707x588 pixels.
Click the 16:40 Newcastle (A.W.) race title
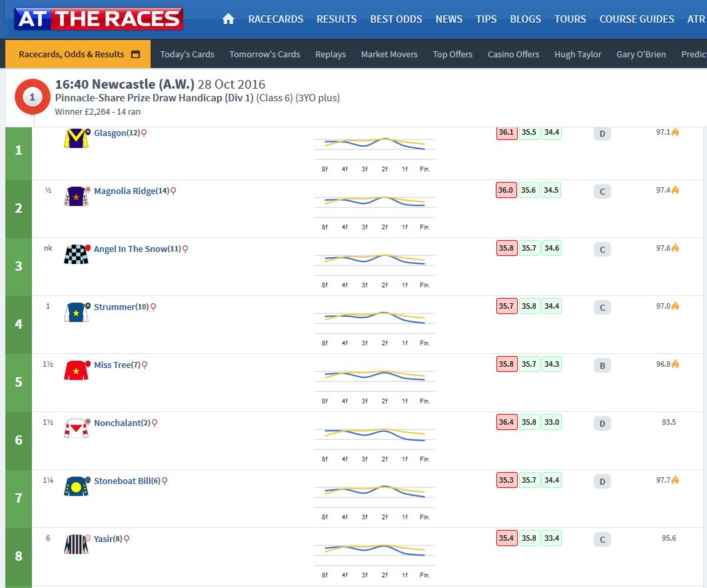point(125,85)
